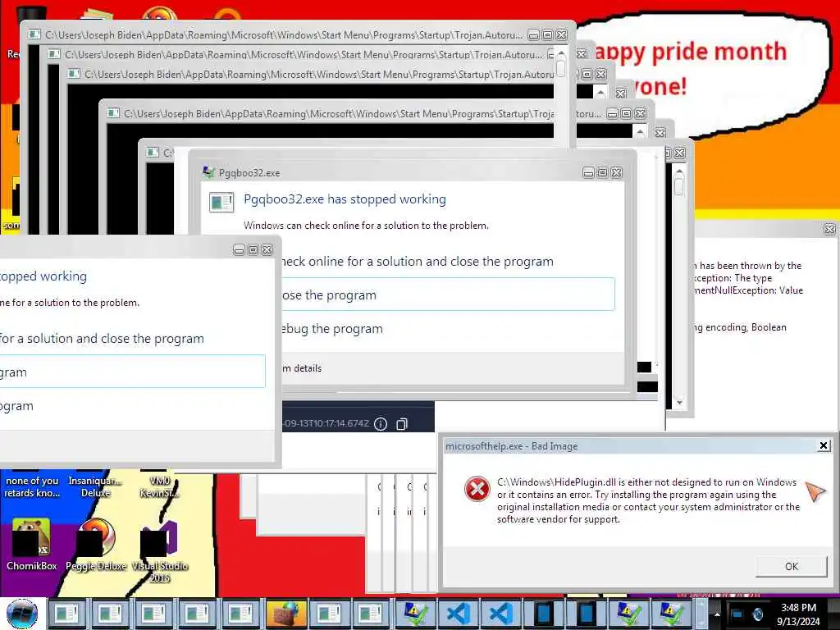Click the monitor-shaped tray icon next to hidden-icons arrow

[x=737, y=614]
